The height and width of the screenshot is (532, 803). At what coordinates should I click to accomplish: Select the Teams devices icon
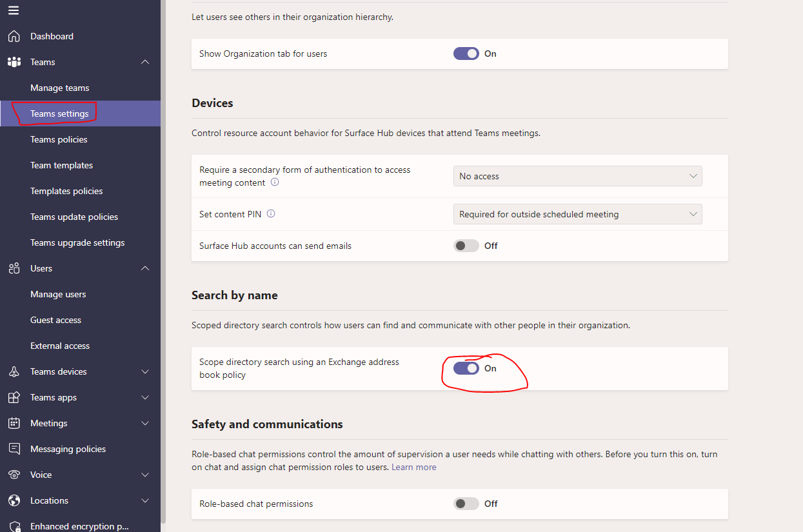14,371
